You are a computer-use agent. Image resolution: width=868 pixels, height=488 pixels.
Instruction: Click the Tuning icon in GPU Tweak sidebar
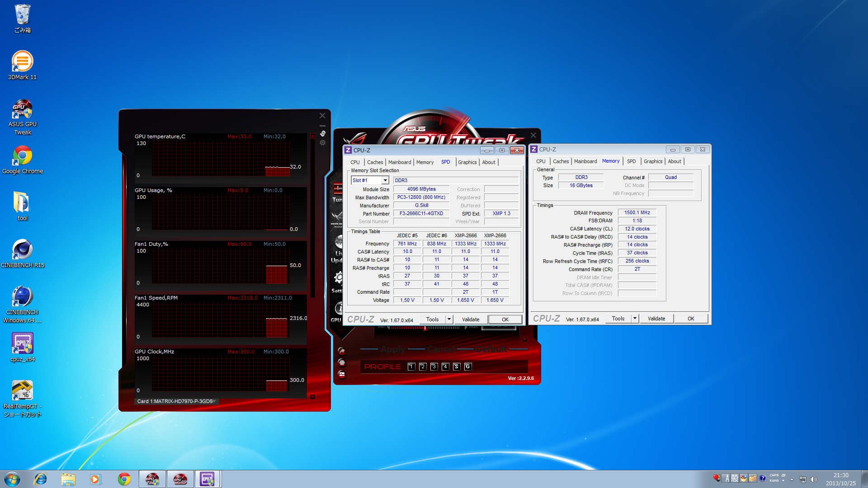point(337,188)
